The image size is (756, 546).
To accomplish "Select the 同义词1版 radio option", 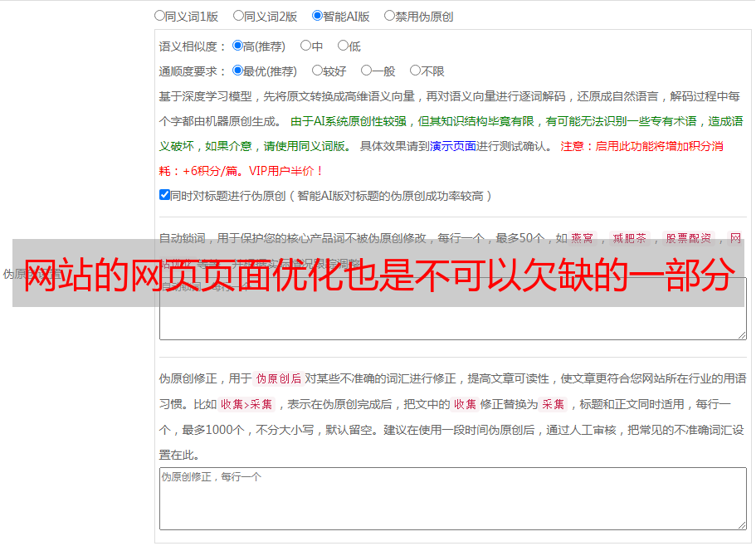I will coord(159,16).
